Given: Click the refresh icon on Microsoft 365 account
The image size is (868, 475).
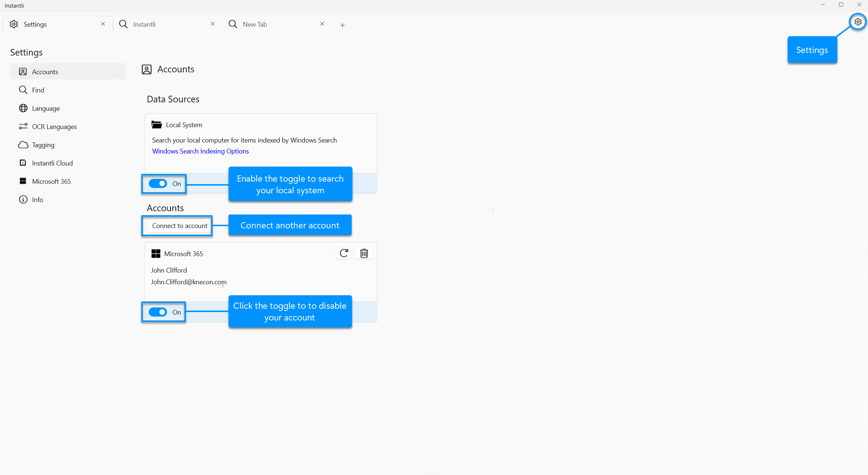Looking at the screenshot, I should (x=344, y=253).
